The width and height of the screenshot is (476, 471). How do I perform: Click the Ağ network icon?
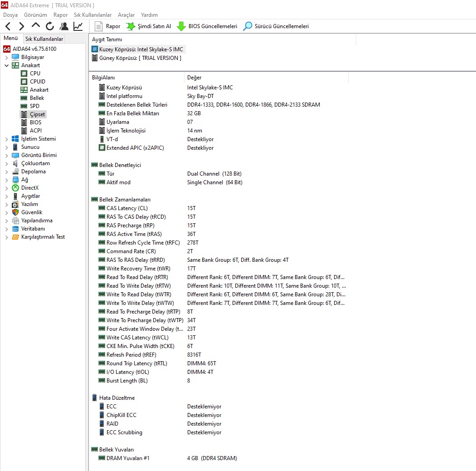point(15,180)
